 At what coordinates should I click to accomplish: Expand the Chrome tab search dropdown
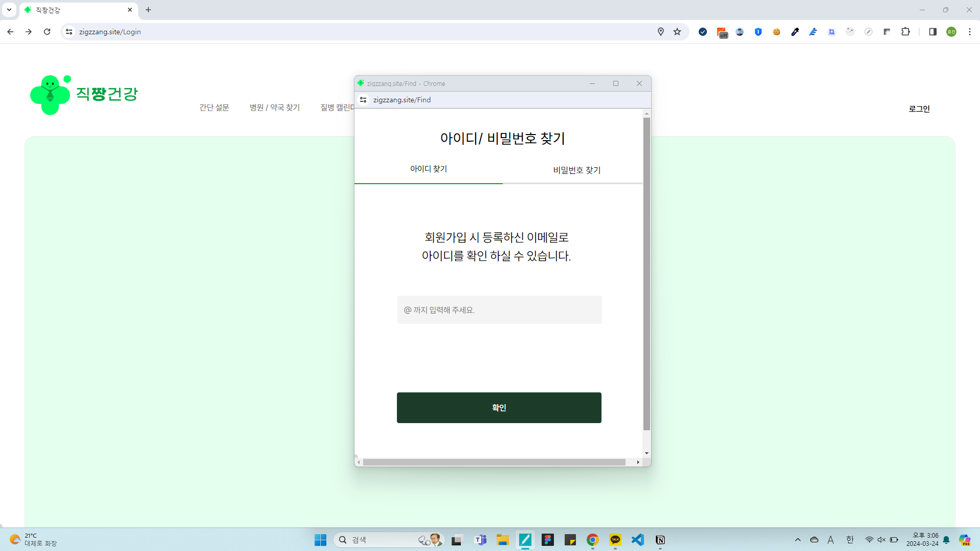(9, 10)
